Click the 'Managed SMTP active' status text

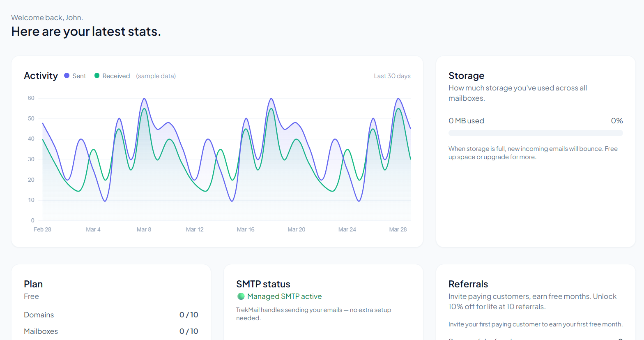285,296
